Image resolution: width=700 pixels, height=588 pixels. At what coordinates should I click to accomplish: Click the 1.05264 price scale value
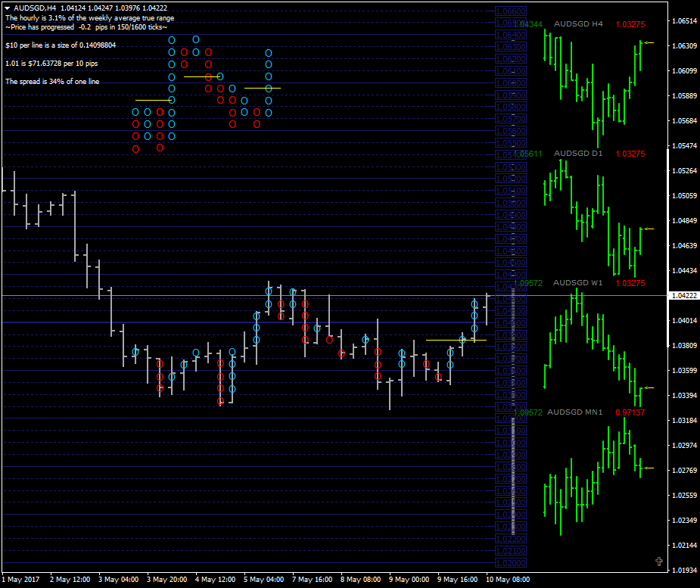pos(684,171)
